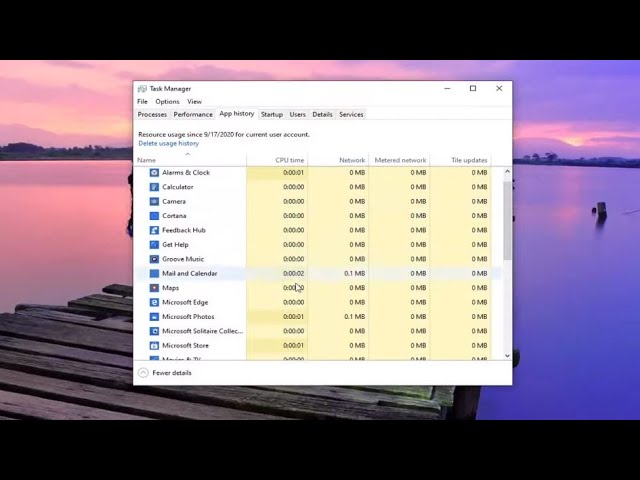Click Calculator Tile updates 0 MB value
This screenshot has height=480, width=640.
pyautogui.click(x=479, y=187)
